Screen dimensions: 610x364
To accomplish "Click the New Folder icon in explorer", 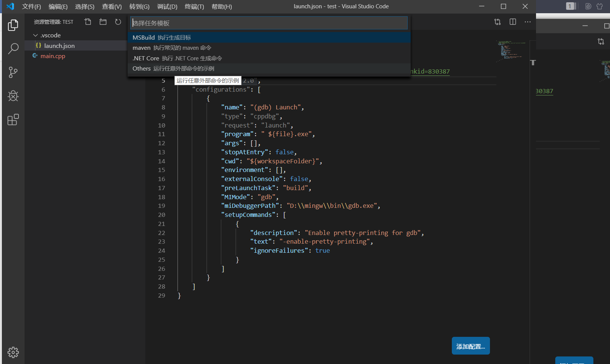I will (103, 22).
